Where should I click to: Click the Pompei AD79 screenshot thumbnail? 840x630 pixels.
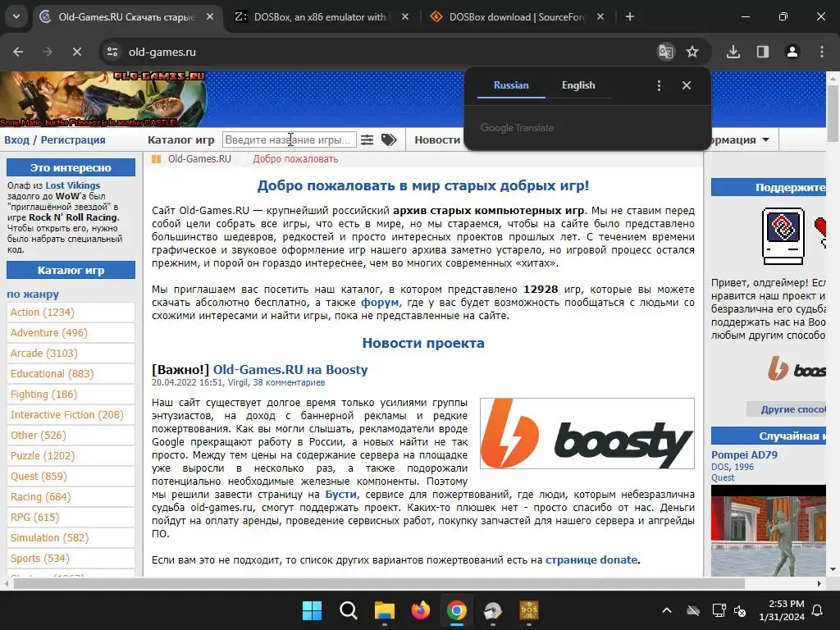[x=769, y=531]
